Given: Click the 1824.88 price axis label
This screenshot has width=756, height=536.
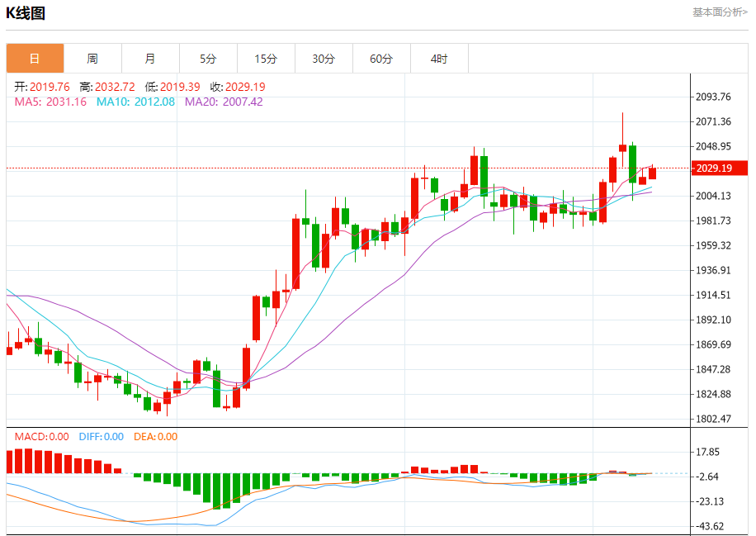Looking at the screenshot, I should tap(713, 394).
